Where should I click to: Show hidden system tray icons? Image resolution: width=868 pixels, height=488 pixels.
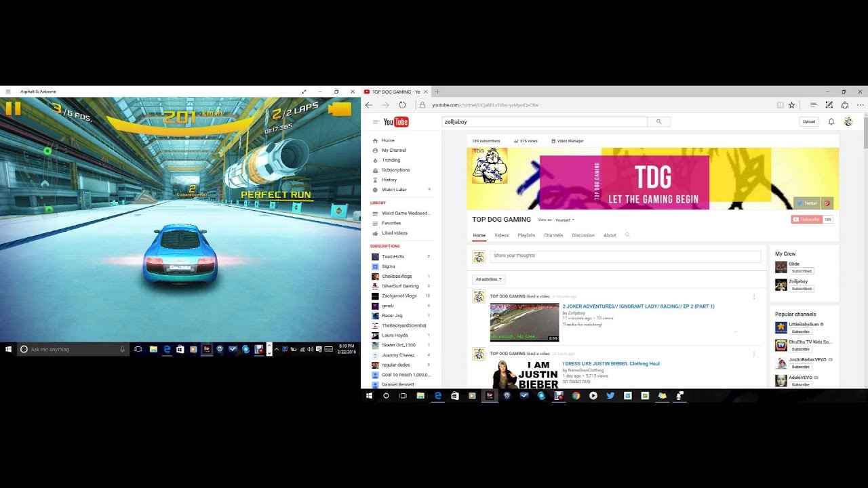(x=276, y=349)
